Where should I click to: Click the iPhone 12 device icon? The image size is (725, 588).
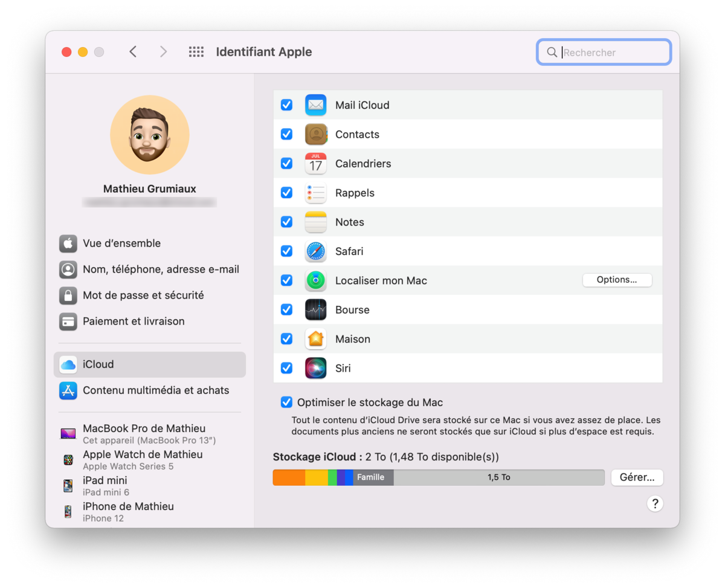pos(68,512)
